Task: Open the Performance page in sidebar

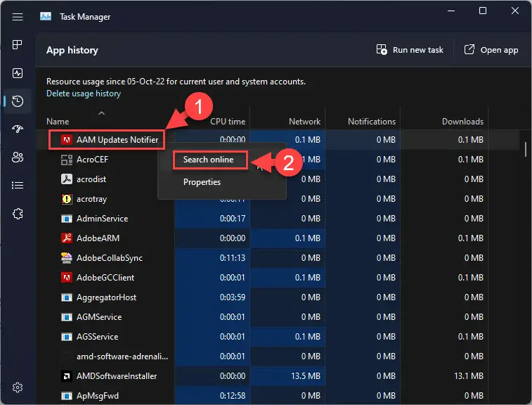Action: coord(18,73)
